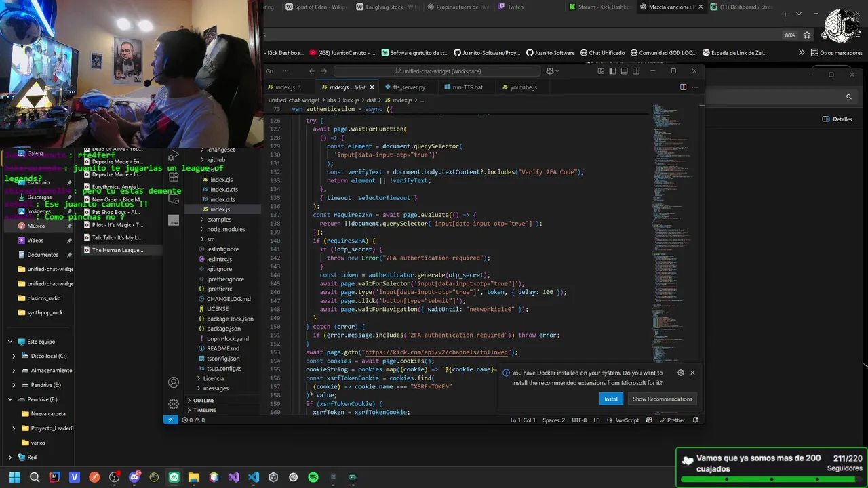The width and height of the screenshot is (868, 488).
Task: Open the Accounts icon in activity bar
Action: coord(174,382)
